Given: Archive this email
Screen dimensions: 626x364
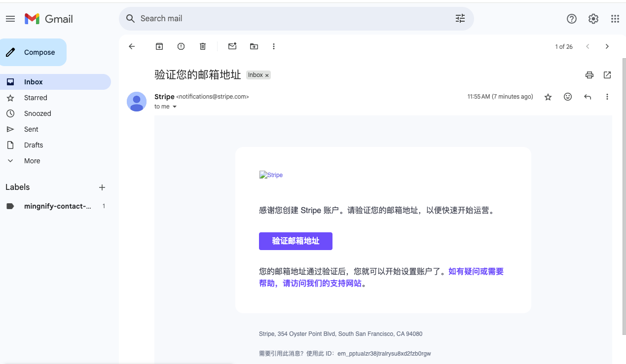Looking at the screenshot, I should [x=159, y=46].
